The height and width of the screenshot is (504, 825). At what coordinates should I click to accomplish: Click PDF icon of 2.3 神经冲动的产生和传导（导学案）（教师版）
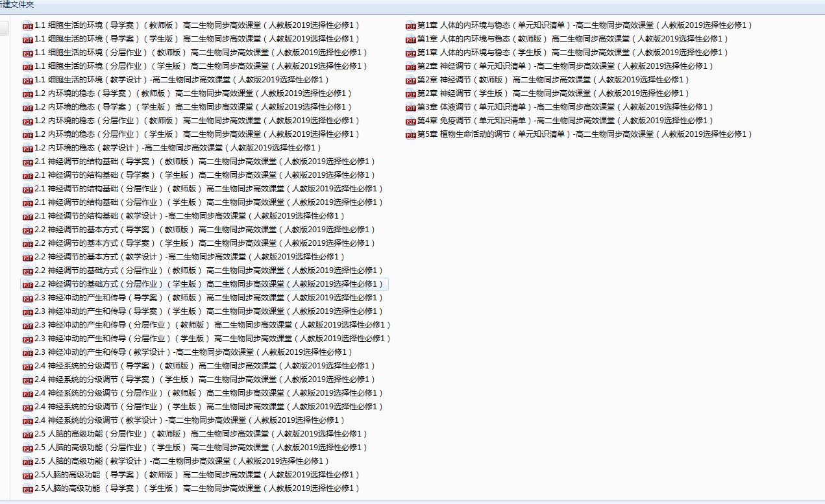pos(27,298)
